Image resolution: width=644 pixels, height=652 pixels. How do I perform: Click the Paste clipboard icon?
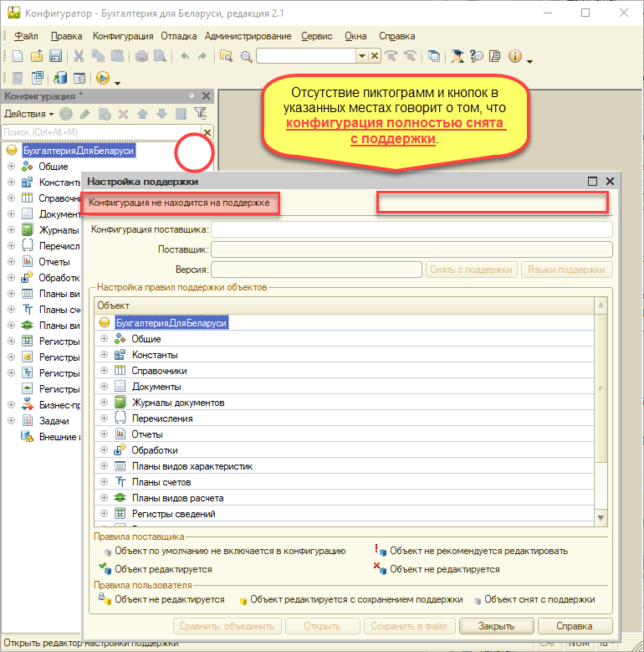point(117,56)
